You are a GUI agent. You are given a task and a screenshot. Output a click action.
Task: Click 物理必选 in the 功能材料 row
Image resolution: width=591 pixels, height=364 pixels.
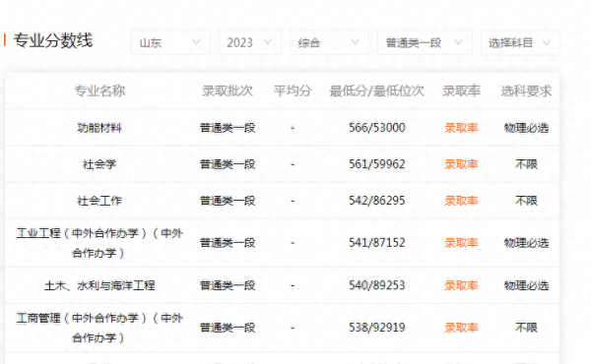pyautogui.click(x=526, y=128)
